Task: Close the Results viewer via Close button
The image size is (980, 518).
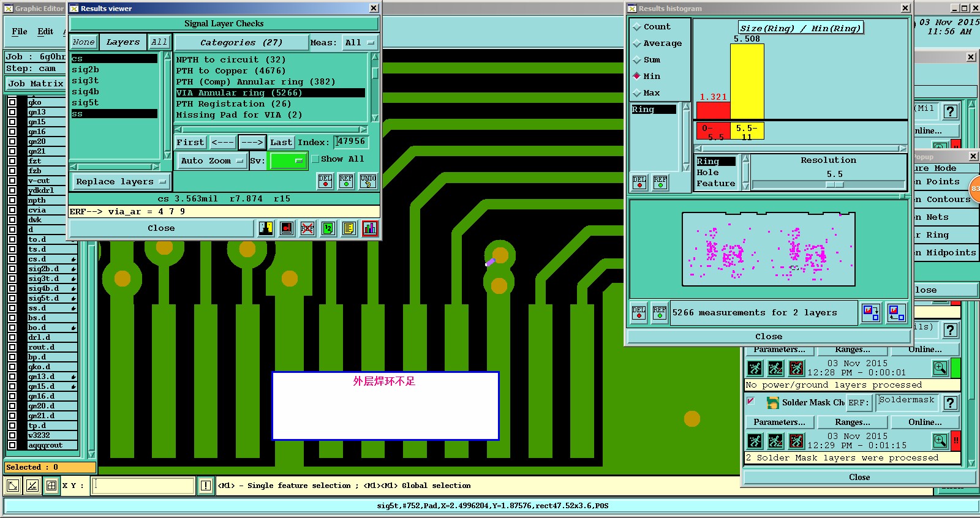Action: 161,228
